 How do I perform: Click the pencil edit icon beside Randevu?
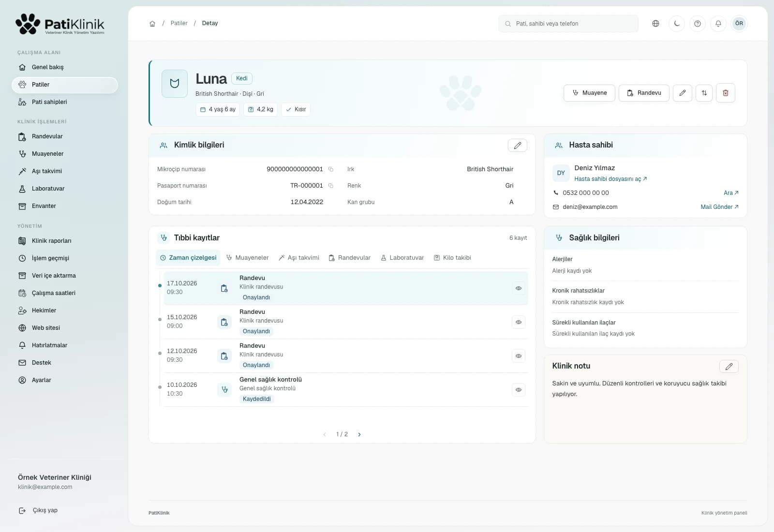click(682, 93)
